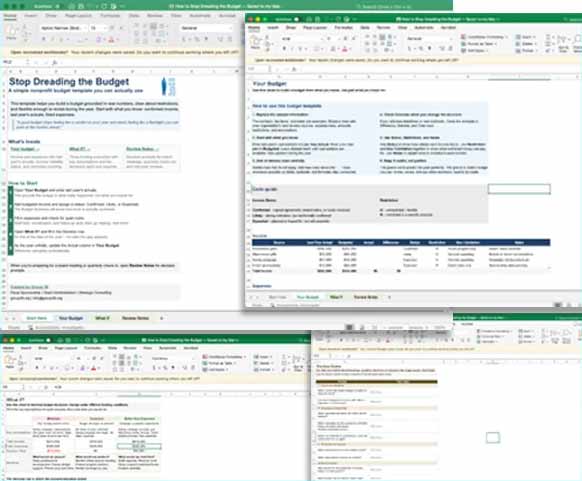Select the Review Notes sheet tab in Your Budget window
582x481 pixels.
366,297
